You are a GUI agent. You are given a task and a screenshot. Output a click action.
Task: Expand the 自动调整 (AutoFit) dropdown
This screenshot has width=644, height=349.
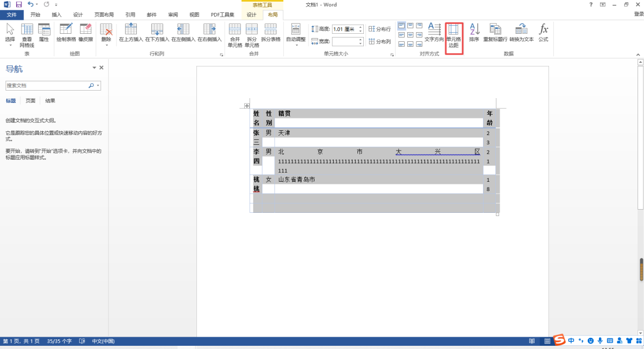(x=296, y=35)
